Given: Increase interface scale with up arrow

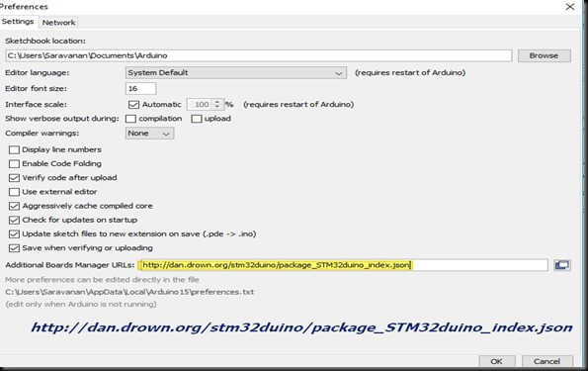Looking at the screenshot, I should (217, 101).
